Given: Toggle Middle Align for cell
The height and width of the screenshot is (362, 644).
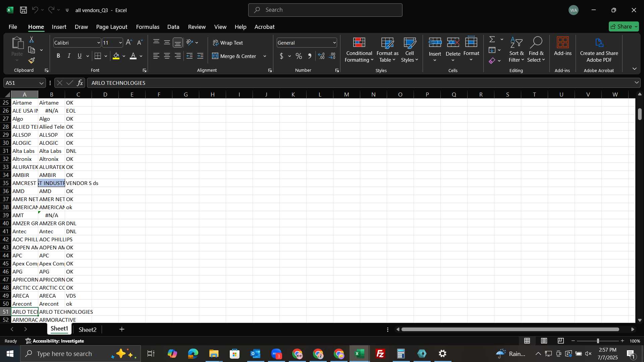Looking at the screenshot, I should tap(167, 43).
